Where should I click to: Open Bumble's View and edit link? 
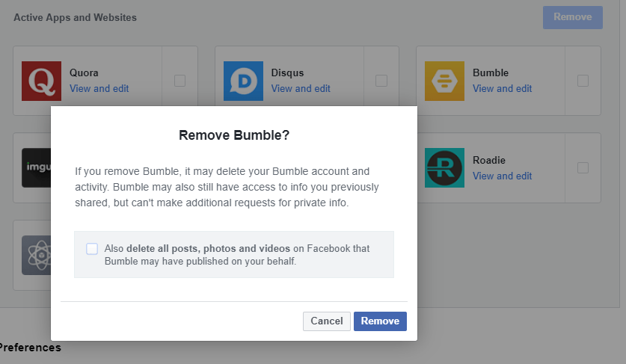503,89
